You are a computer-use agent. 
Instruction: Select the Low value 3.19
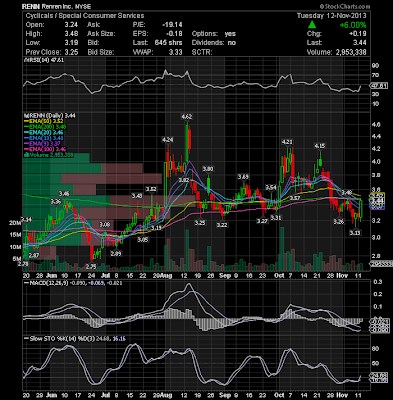coord(72,43)
